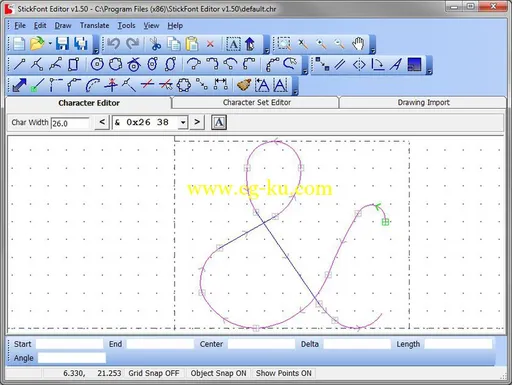Toggle Show Points ON in status bar

284,373
